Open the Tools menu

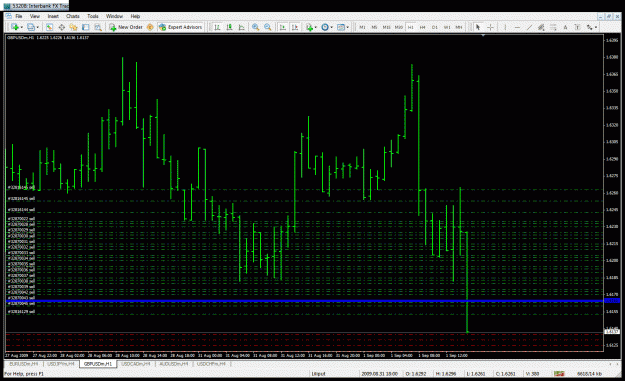point(92,16)
